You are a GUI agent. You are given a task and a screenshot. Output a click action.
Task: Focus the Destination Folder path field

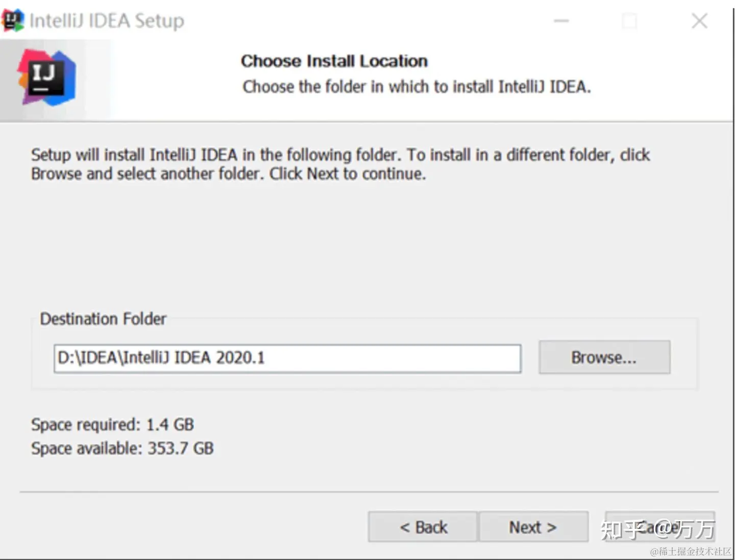tap(287, 358)
